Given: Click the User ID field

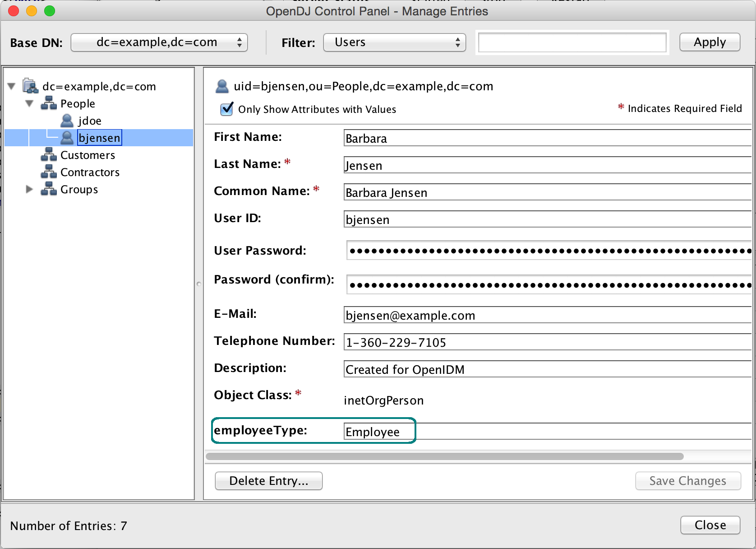Looking at the screenshot, I should point(548,219).
